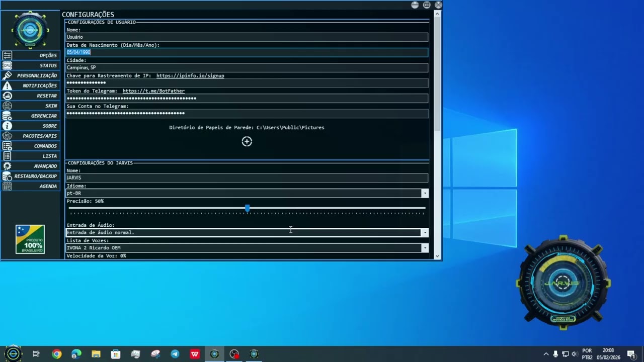Open the Entrada de Áudio dropdown
Image resolution: width=644 pixels, height=362 pixels.
[x=425, y=233]
